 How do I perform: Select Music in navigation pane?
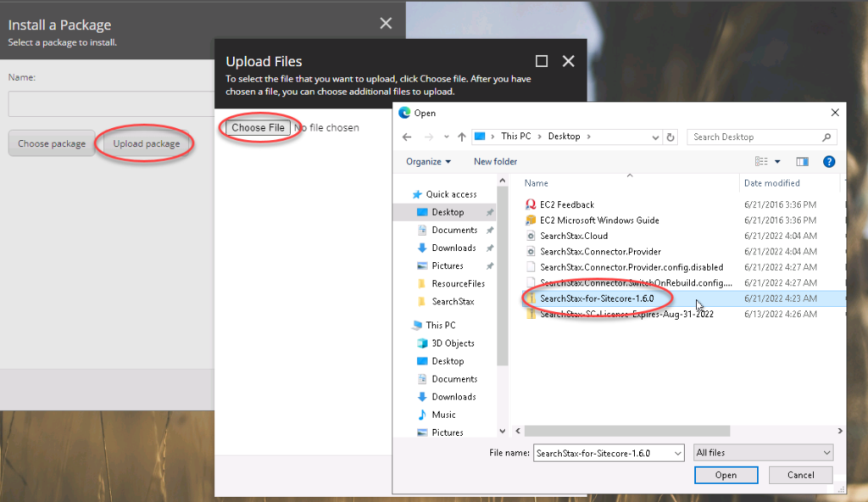(x=437, y=415)
